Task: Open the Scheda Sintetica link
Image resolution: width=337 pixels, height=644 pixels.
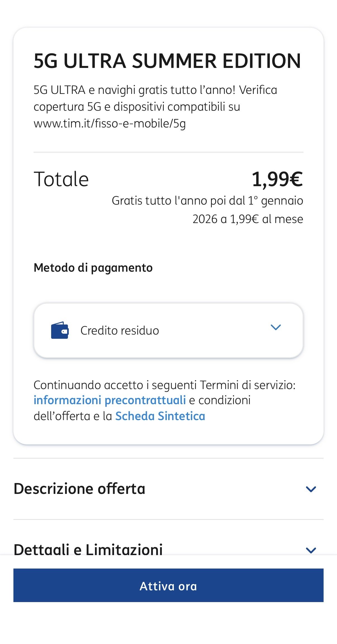Action: tap(160, 416)
